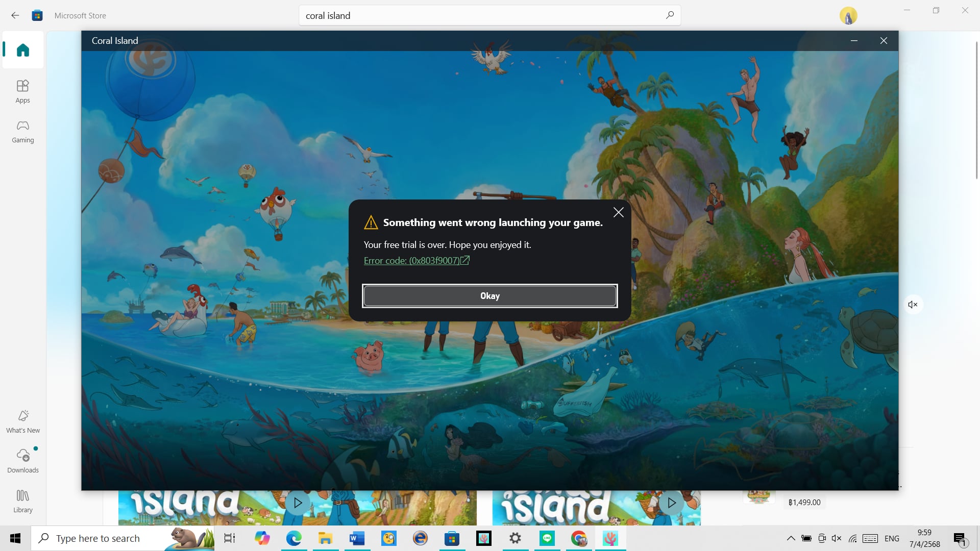Click the battery icon in tray
This screenshot has height=551, width=980.
tap(806, 538)
